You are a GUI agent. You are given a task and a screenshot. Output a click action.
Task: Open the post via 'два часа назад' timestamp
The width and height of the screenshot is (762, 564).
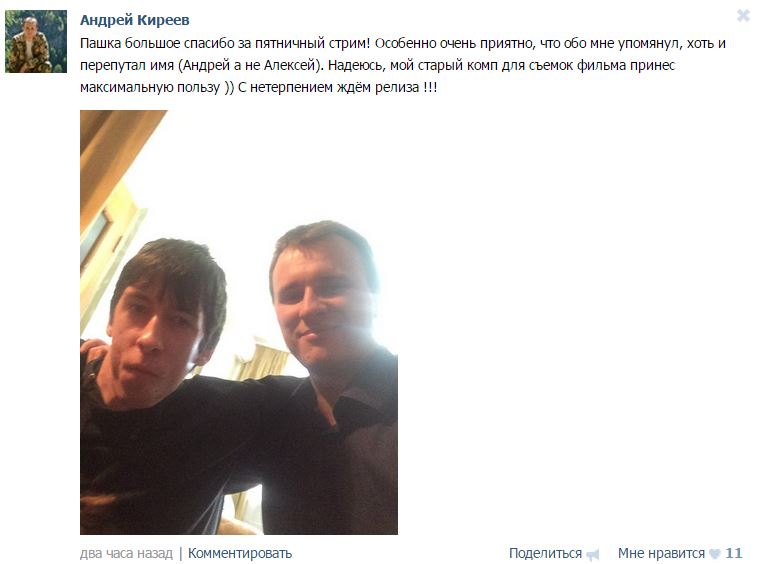[126, 553]
